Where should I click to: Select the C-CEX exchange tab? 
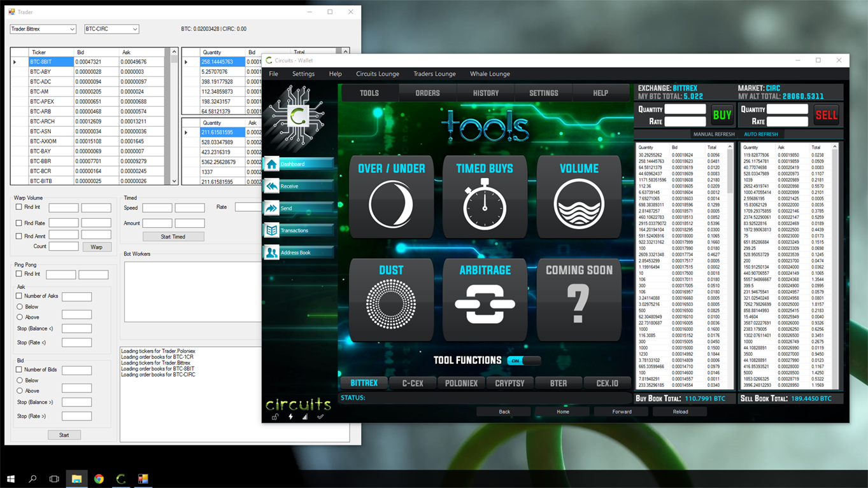click(x=413, y=383)
